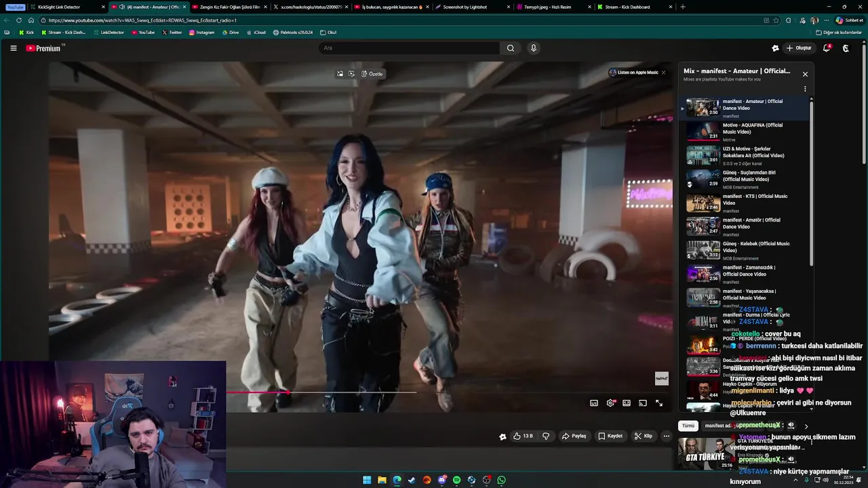Click Listen on Apple Music link

(634, 73)
